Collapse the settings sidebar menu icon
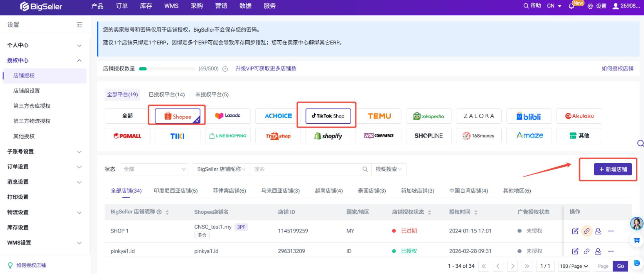The image size is (644, 274). point(80,25)
